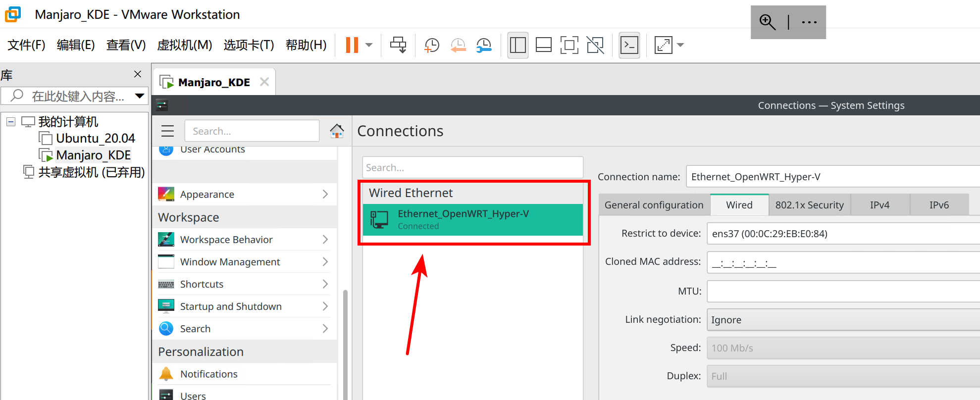Expand the Window Management chevron
The height and width of the screenshot is (400, 980).
(x=325, y=261)
